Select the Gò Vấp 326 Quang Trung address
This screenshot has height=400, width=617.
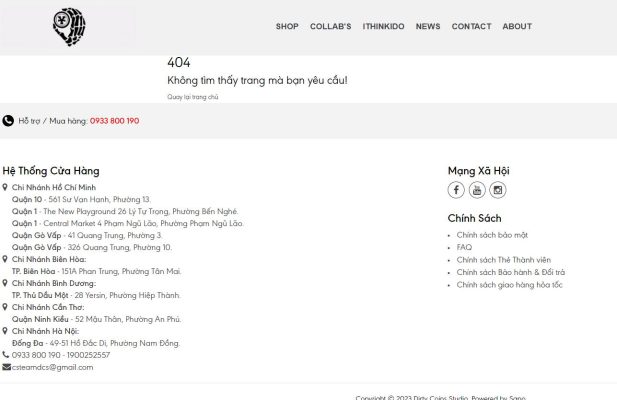point(92,247)
